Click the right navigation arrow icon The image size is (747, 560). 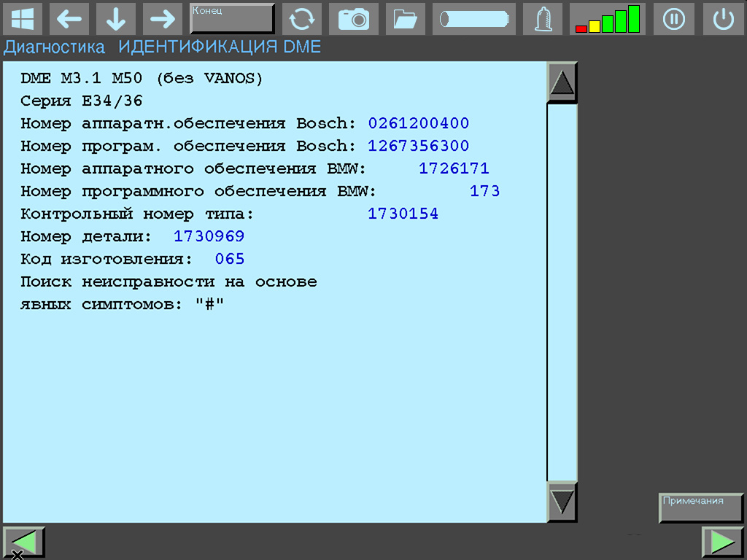pos(162,19)
